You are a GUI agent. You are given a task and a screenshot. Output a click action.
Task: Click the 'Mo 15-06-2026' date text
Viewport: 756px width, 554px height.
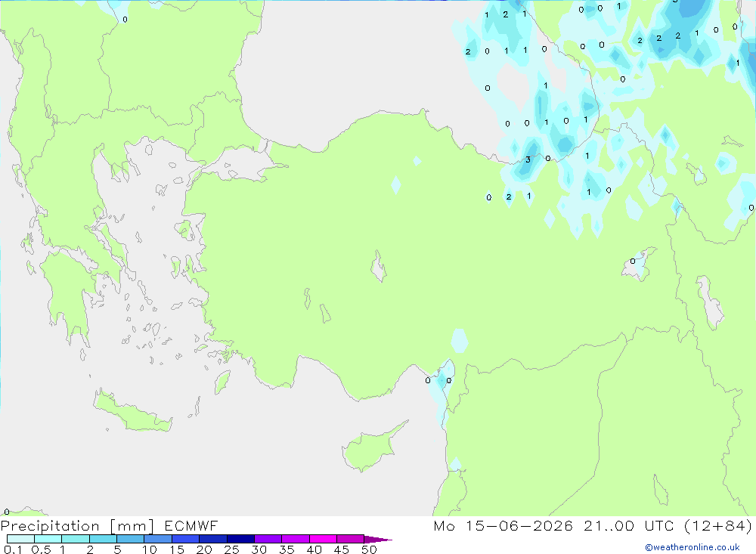[503, 525]
